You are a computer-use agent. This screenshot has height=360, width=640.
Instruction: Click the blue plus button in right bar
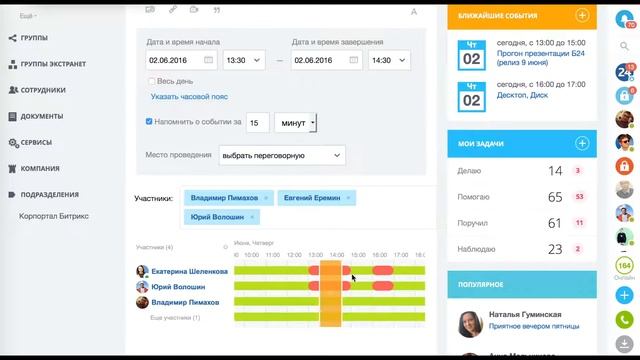(x=624, y=295)
